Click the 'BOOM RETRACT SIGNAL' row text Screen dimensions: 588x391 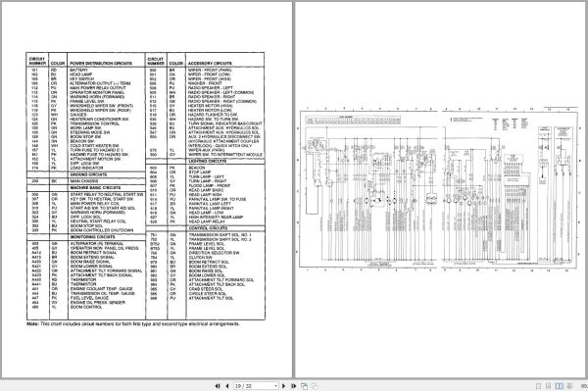(x=93, y=253)
